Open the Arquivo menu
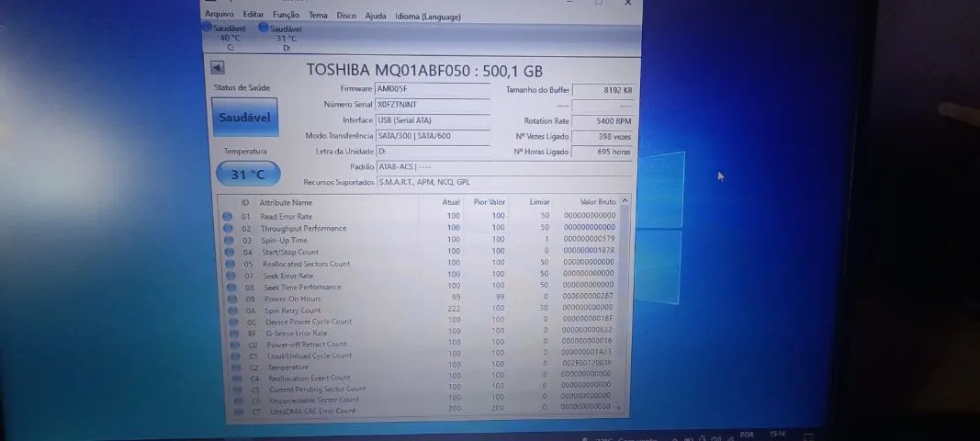Image resolution: width=980 pixels, height=441 pixels. pyautogui.click(x=220, y=14)
